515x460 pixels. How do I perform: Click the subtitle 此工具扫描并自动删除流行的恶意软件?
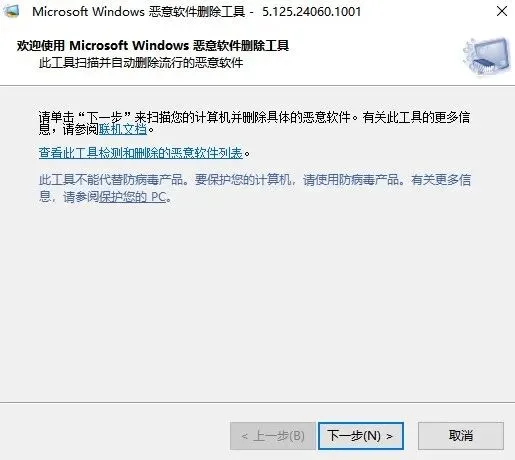[x=141, y=62]
